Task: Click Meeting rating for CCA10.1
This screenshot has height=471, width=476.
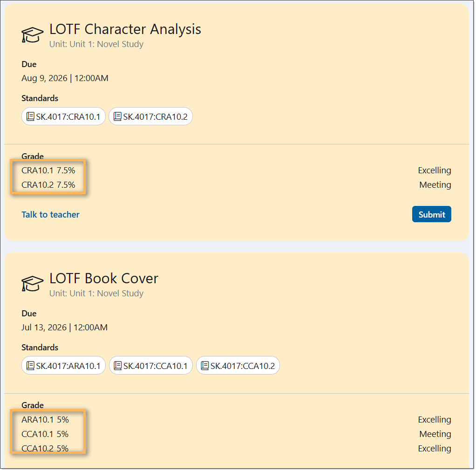Action: [x=435, y=434]
